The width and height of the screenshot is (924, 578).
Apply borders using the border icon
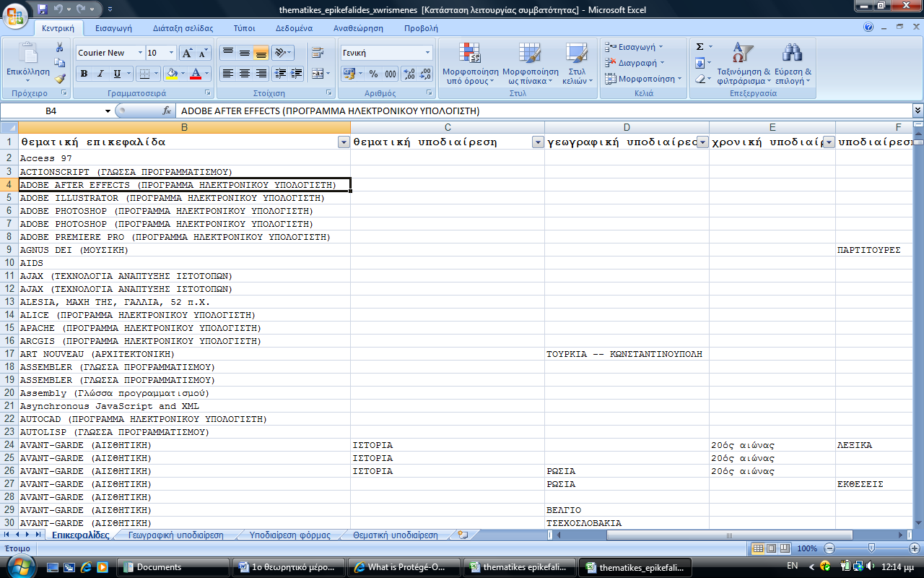[x=144, y=74]
